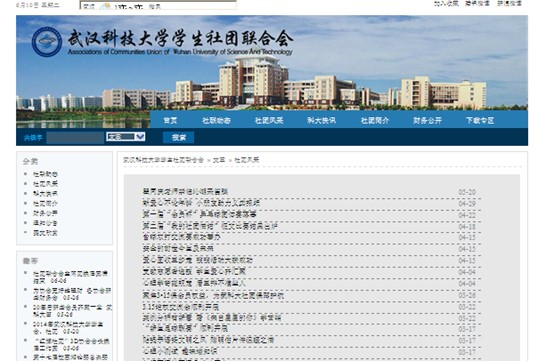Open the article dated 04-29
The width and height of the screenshot is (555, 362).
201,203
